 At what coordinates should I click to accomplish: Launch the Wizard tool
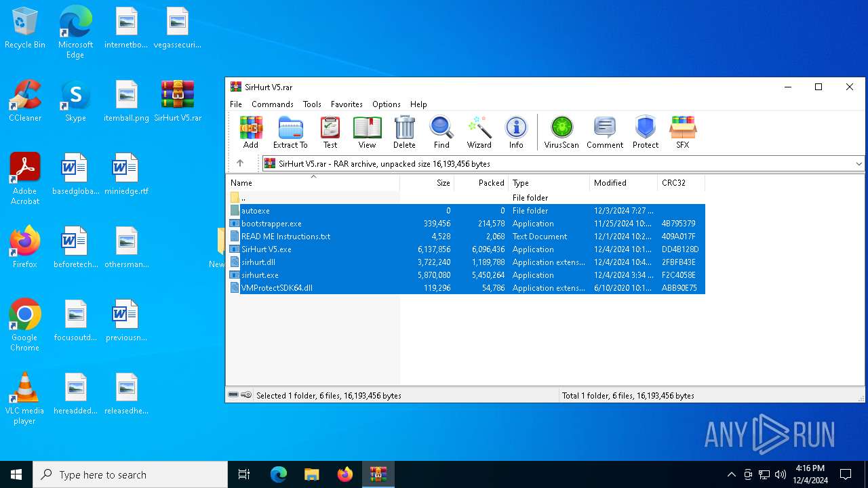pos(479,132)
